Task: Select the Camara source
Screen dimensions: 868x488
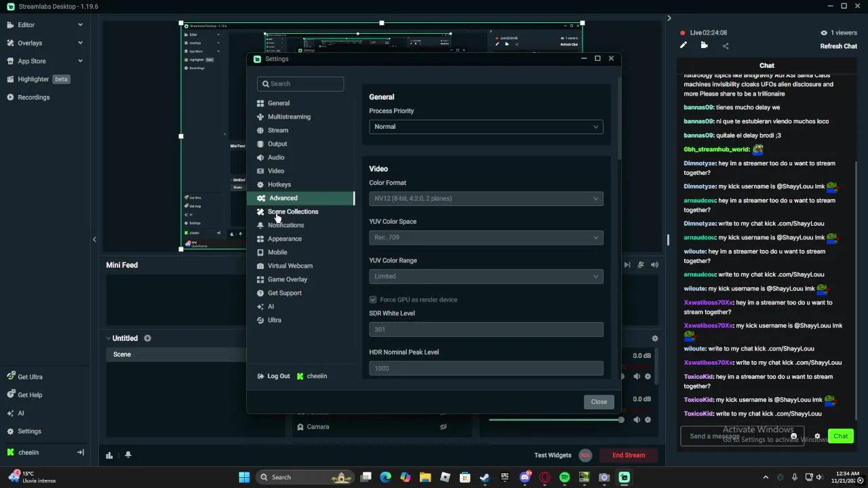Action: pyautogui.click(x=317, y=427)
